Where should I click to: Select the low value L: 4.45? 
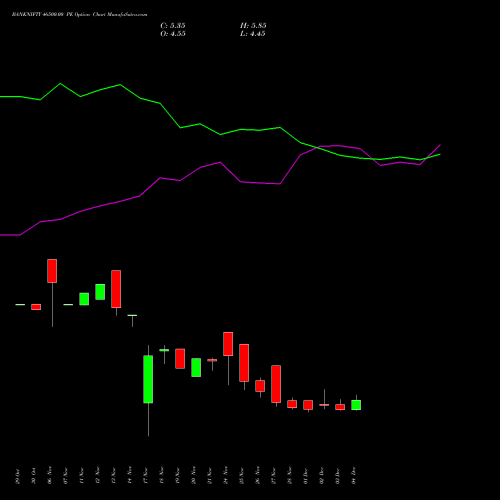[253, 34]
